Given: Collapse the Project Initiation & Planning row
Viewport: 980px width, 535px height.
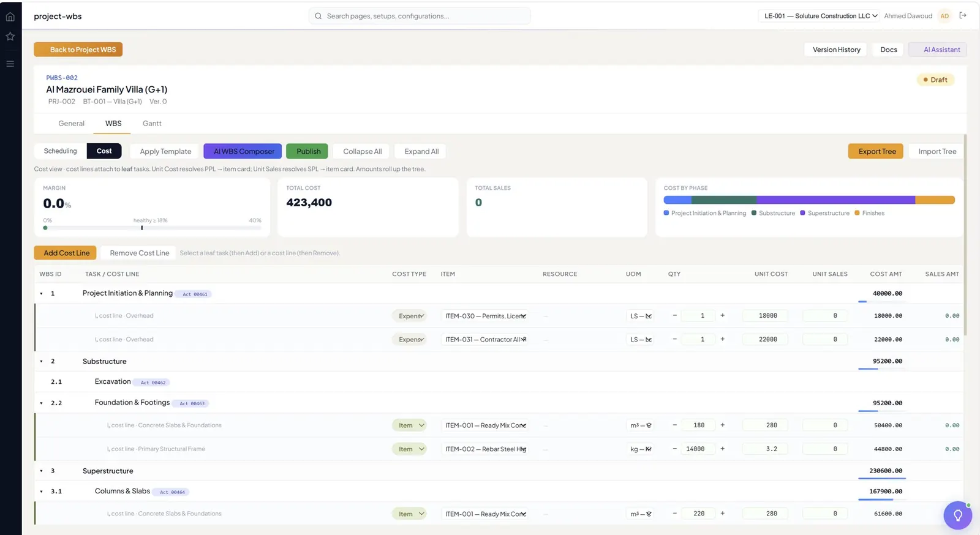Looking at the screenshot, I should 42,294.
